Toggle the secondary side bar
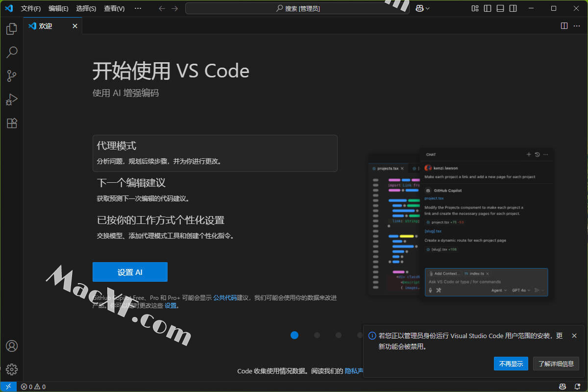The width and height of the screenshot is (588, 392). pos(513,8)
